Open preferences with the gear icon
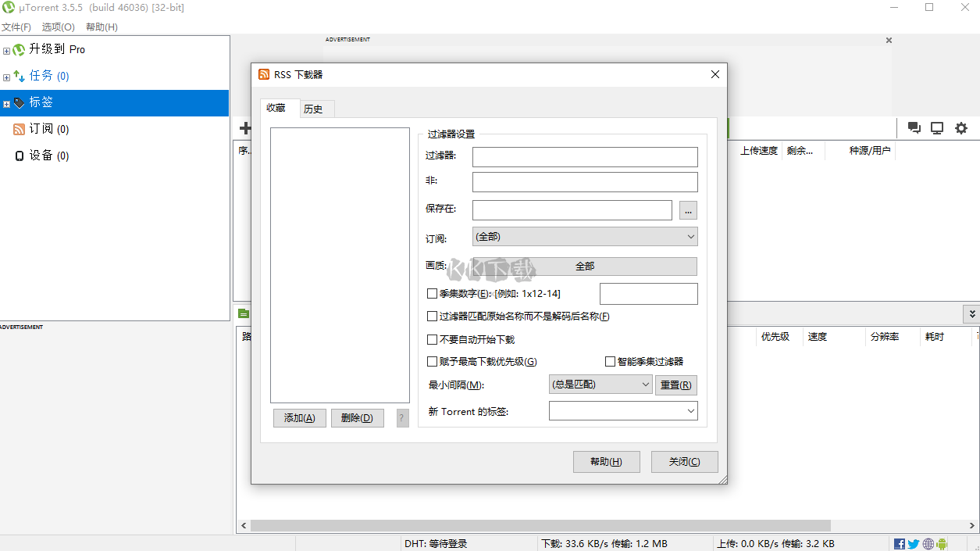This screenshot has width=980, height=551. (960, 128)
